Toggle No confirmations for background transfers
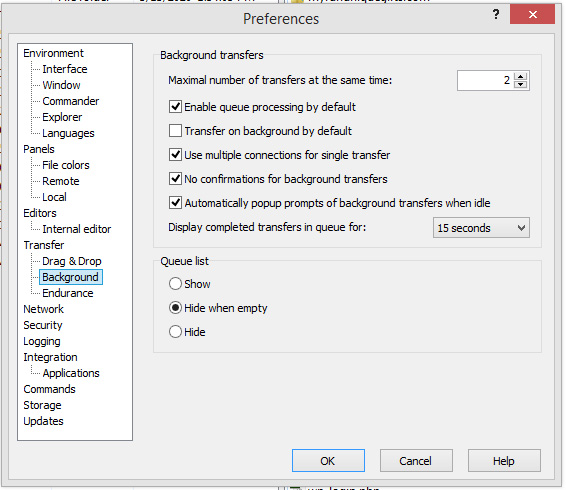This screenshot has width=566, height=490. [175, 179]
